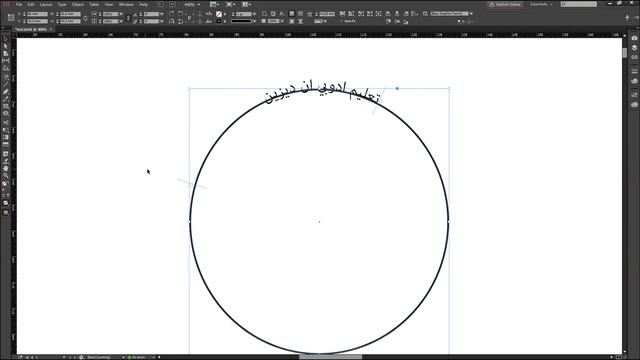Select the Zoom tool
This screenshot has height=360, width=640.
tap(5, 176)
